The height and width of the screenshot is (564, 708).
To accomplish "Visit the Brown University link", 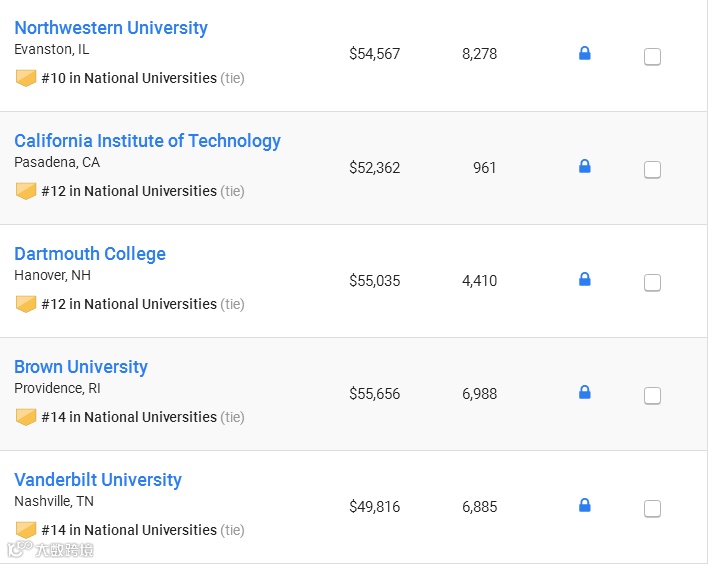I will point(81,367).
